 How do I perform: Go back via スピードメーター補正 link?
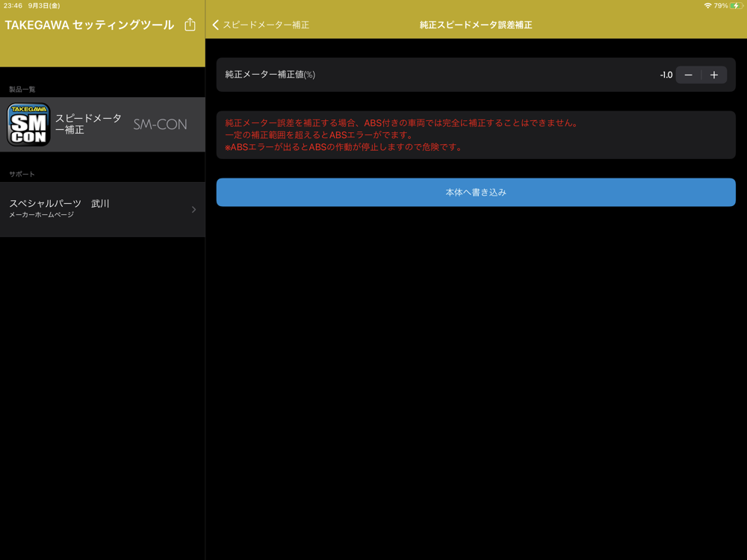pos(265,25)
